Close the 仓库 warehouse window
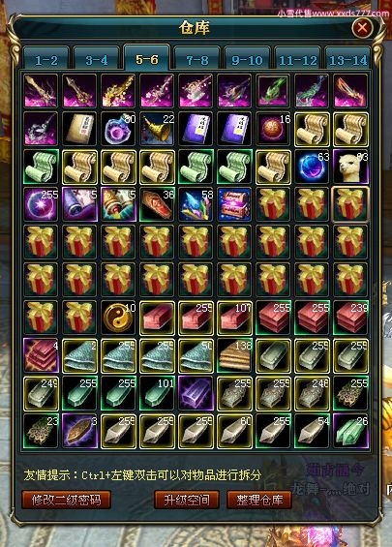 pyautogui.click(x=362, y=27)
